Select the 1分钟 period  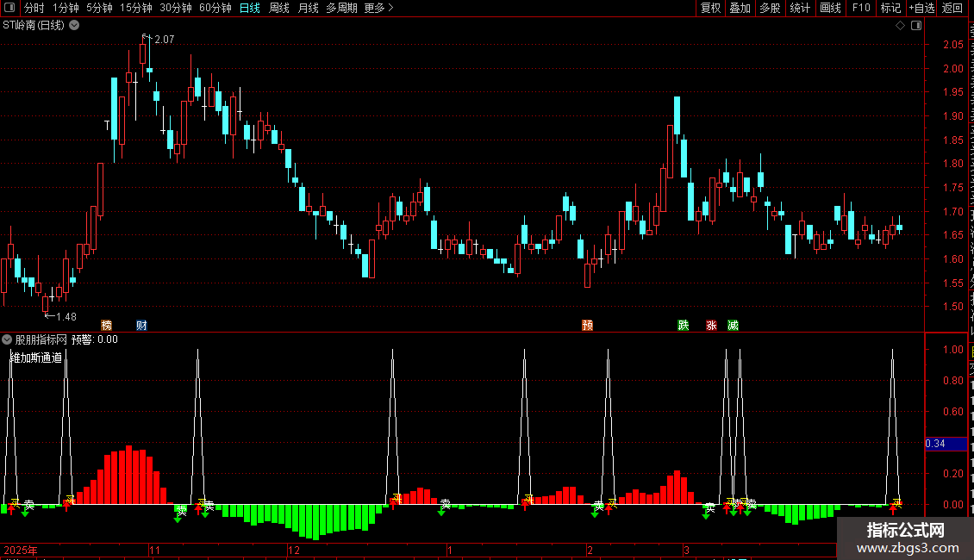pyautogui.click(x=66, y=8)
